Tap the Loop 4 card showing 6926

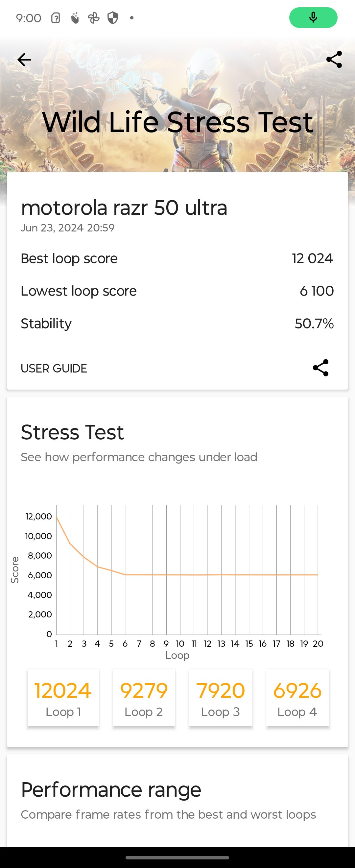(297, 697)
